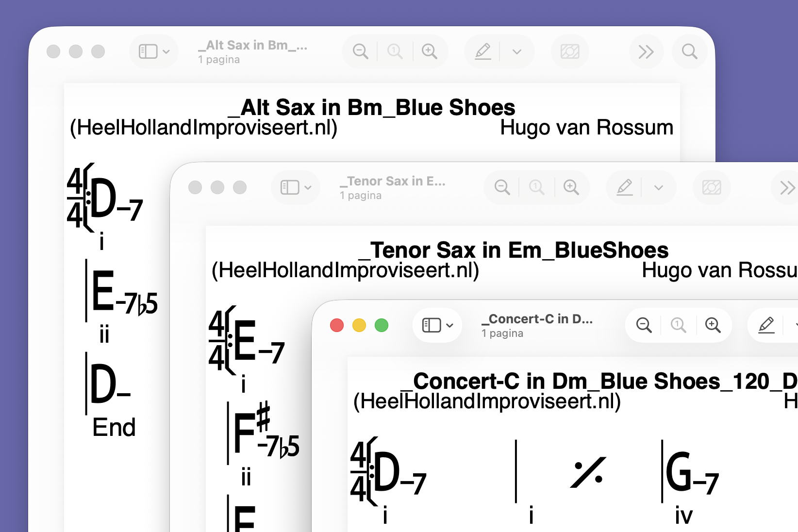798x532 pixels.
Task: Zoom in within Concert-C window
Action: click(x=713, y=325)
